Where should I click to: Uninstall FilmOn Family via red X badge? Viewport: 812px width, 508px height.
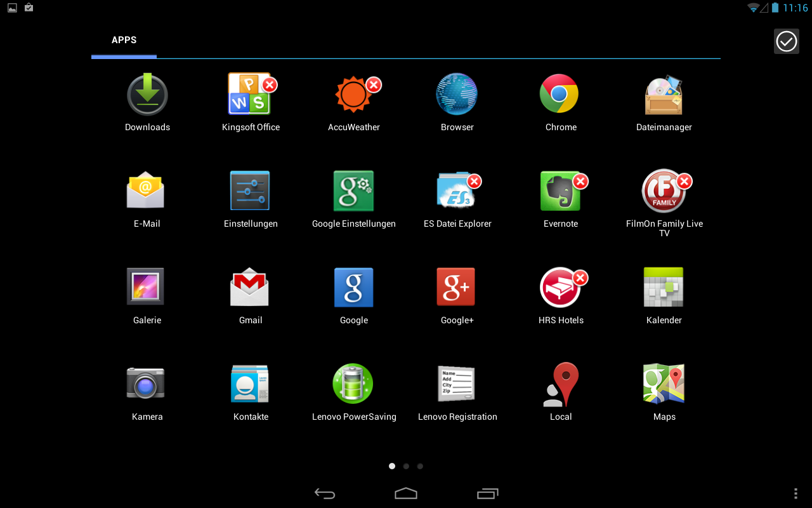pos(684,182)
